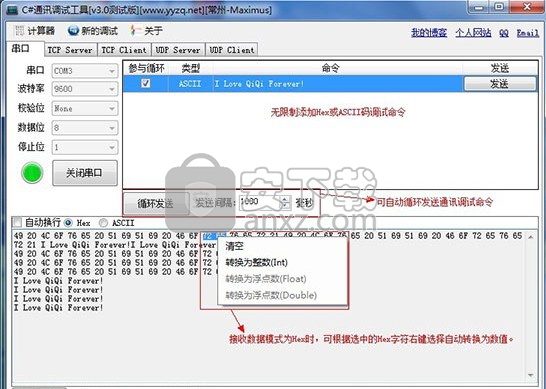The width and height of the screenshot is (546, 389).
Task: Click the 新的调试 globe icon
Action: 73,31
